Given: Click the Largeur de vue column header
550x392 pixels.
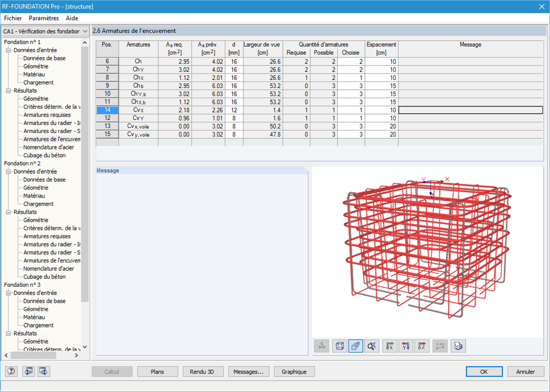Looking at the screenshot, I should click(x=263, y=49).
